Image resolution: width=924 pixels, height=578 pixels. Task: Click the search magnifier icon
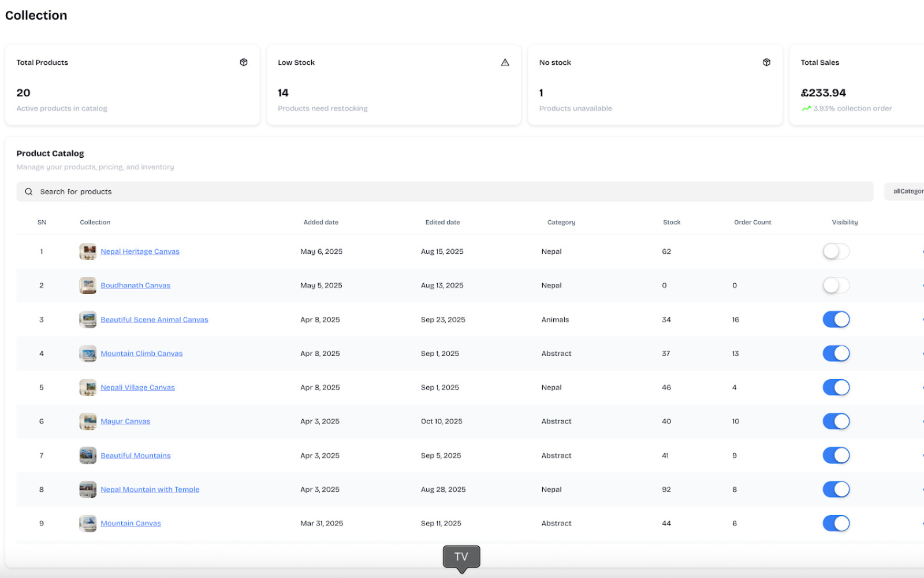pos(29,192)
